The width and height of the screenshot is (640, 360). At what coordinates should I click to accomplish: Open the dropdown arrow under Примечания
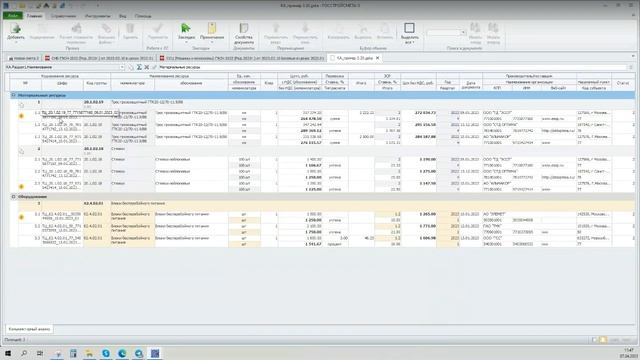point(212,42)
